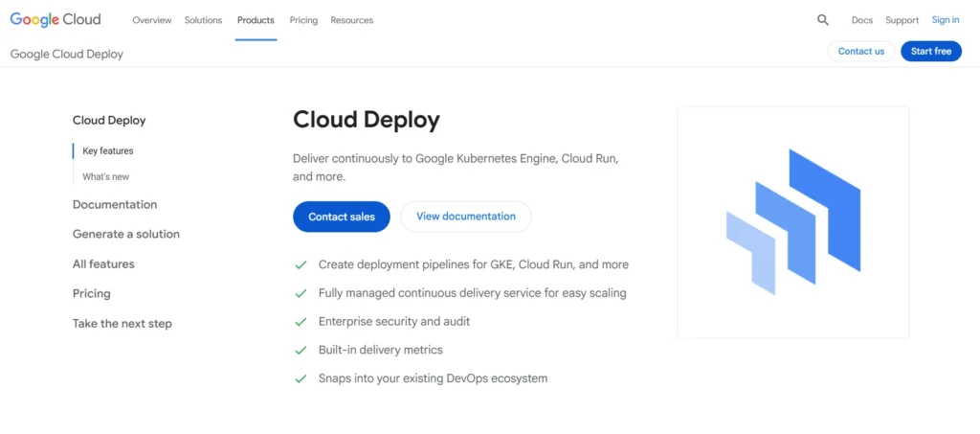Open the Resources menu item

352,20
